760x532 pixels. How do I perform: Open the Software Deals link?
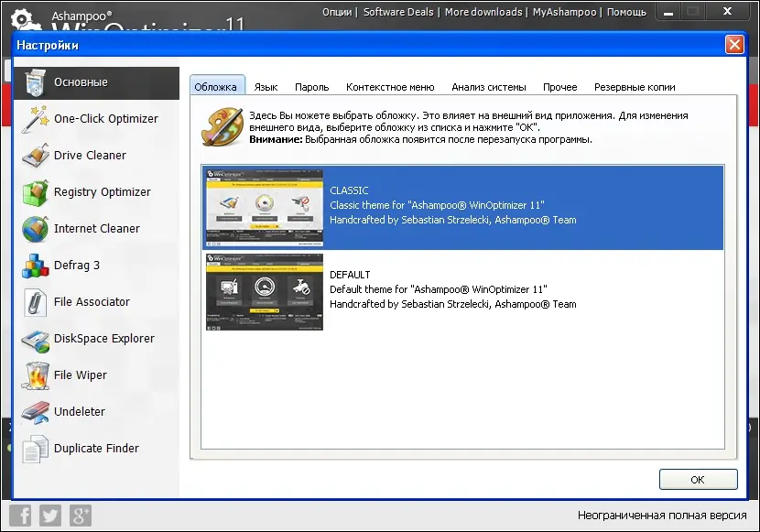click(x=398, y=12)
